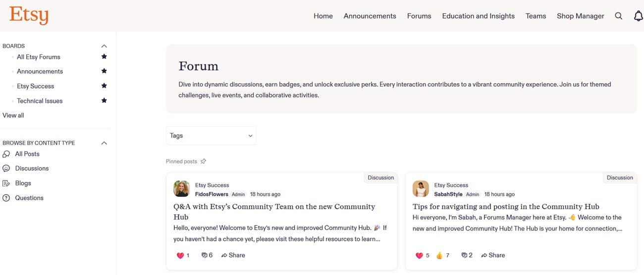
Task: Toggle star for Etsy Success board
Action: pos(104,86)
